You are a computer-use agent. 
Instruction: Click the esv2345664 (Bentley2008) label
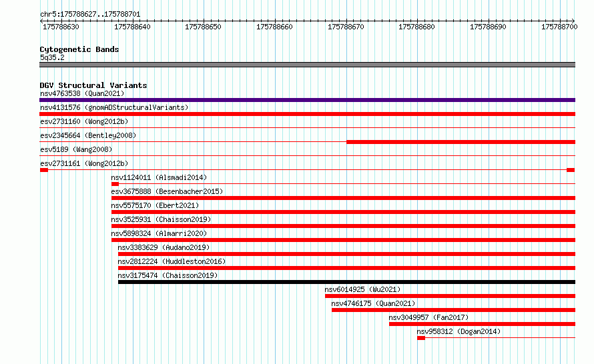coord(88,135)
